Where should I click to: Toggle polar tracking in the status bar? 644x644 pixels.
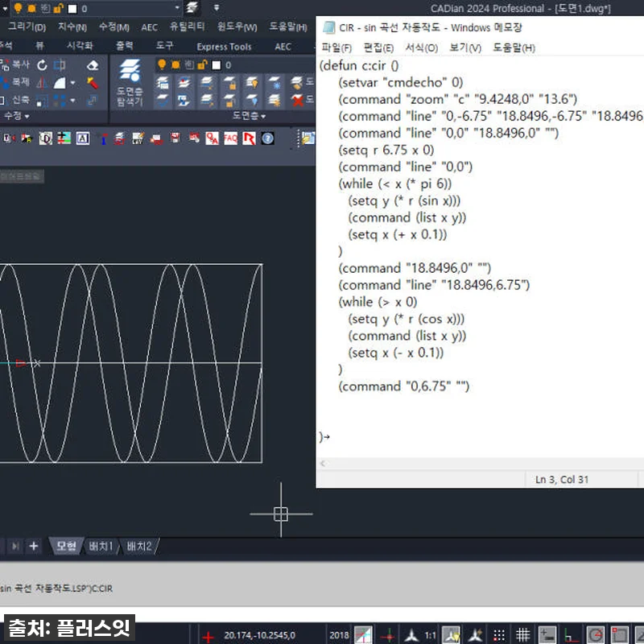click(x=595, y=635)
